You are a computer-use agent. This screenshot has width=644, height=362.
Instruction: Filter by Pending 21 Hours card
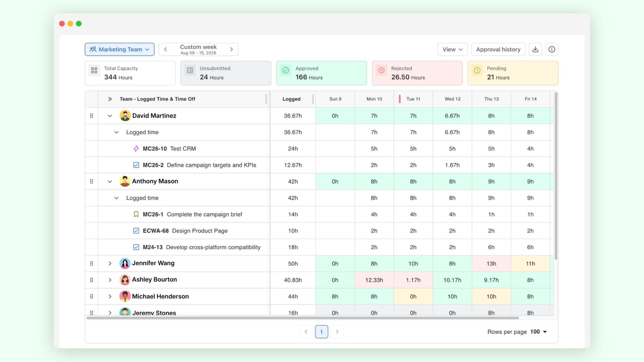513,73
